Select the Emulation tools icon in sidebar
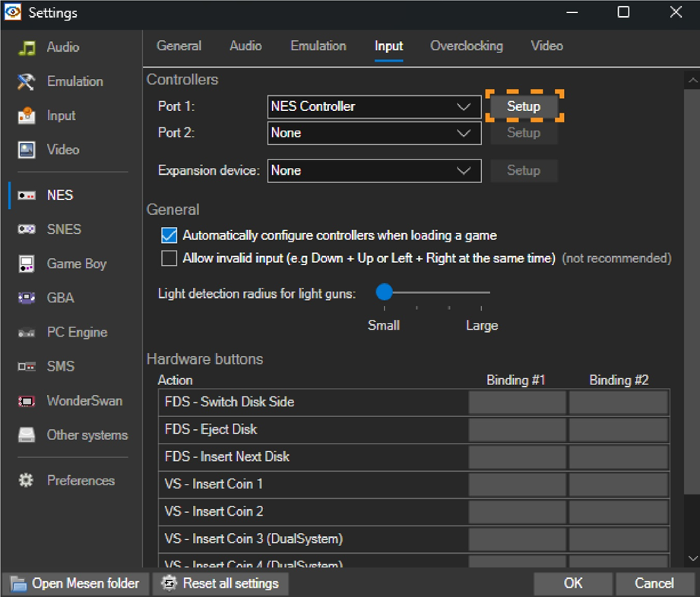The image size is (700, 597). (27, 81)
